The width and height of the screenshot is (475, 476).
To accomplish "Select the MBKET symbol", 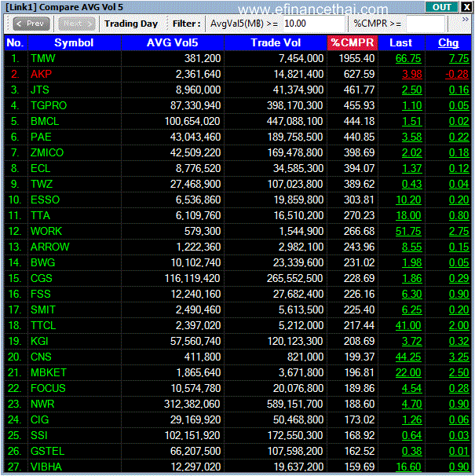I will tap(49, 373).
